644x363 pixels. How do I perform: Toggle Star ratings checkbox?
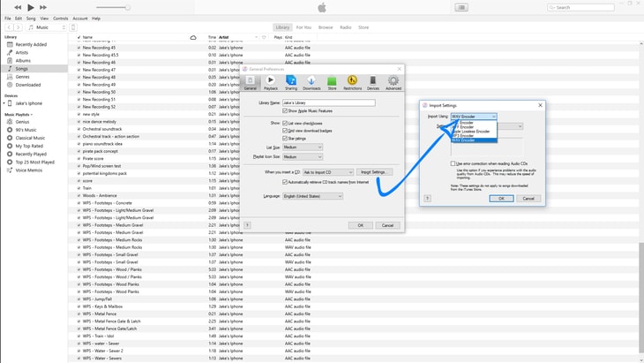(x=285, y=139)
